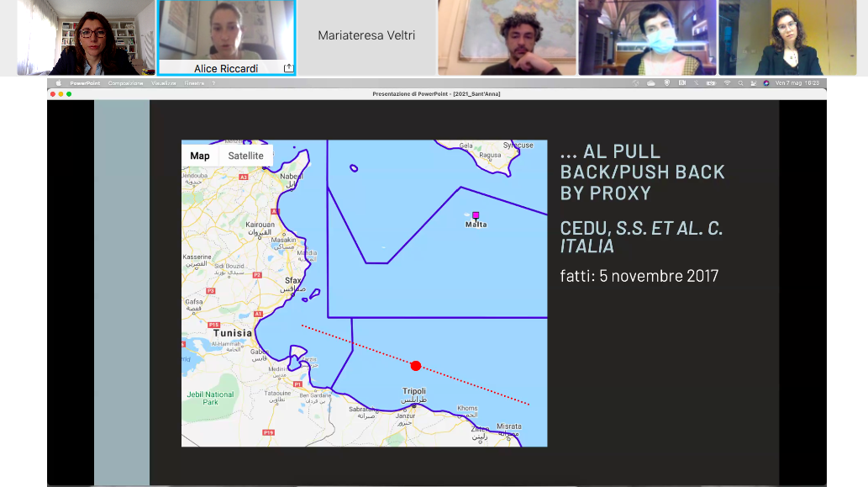Viewport: 868px width, 487px height.
Task: Switch map to Map view
Action: pyautogui.click(x=200, y=156)
